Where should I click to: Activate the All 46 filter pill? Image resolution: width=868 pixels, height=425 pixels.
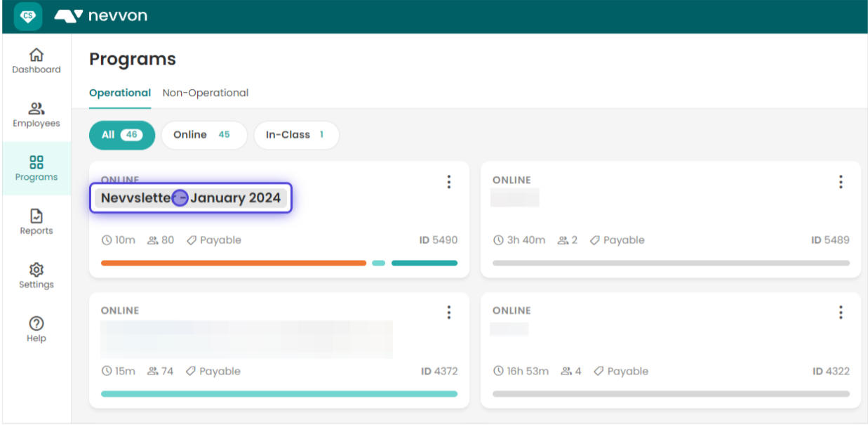(121, 135)
